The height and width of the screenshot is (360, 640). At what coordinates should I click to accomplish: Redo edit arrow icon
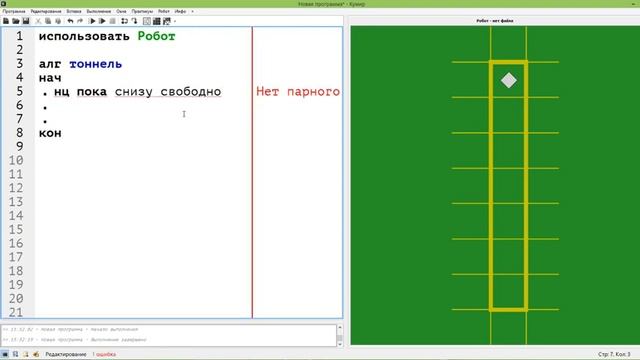(x=80, y=21)
